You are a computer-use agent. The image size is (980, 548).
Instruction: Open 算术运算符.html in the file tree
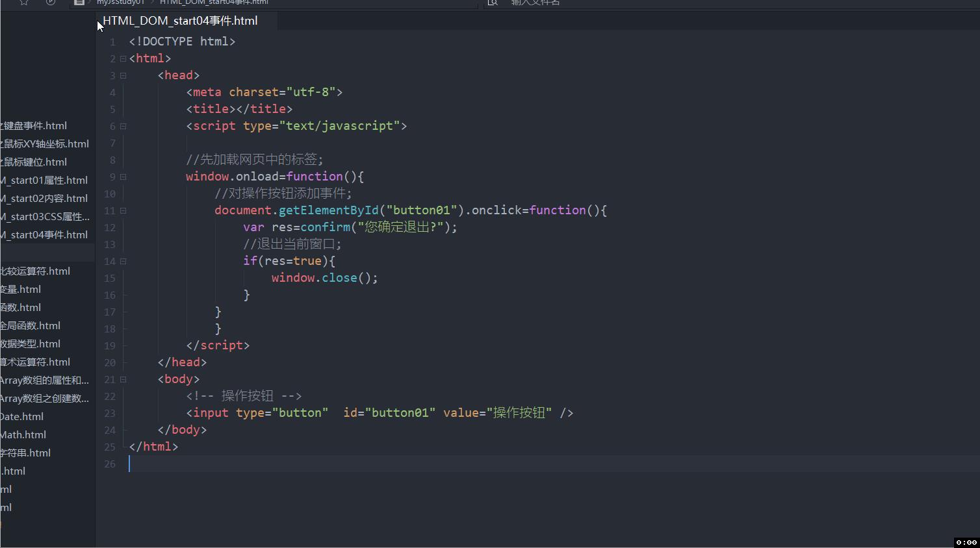(35, 362)
